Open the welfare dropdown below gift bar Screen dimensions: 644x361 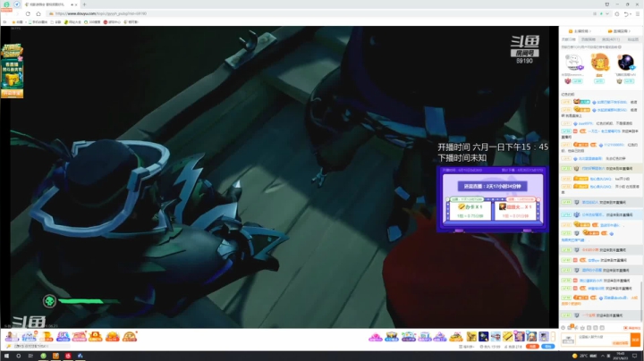[x=467, y=347]
